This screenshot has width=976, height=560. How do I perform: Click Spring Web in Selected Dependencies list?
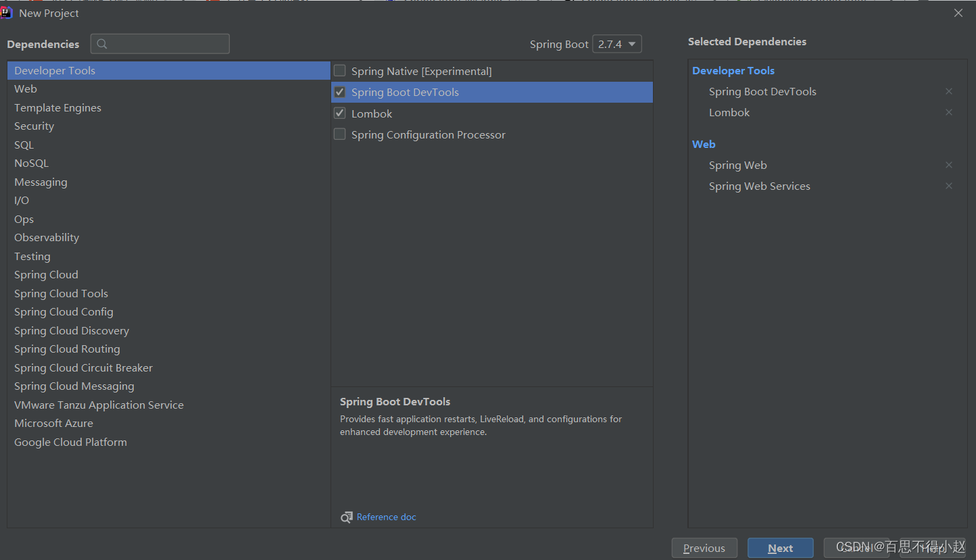pyautogui.click(x=737, y=165)
